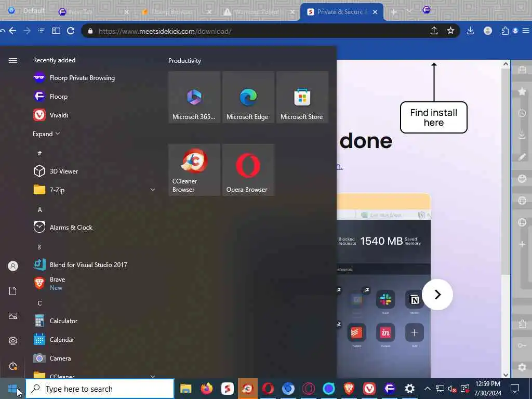Open Bookmarks star in Floorp side panel
532x399 pixels.
[522, 91]
